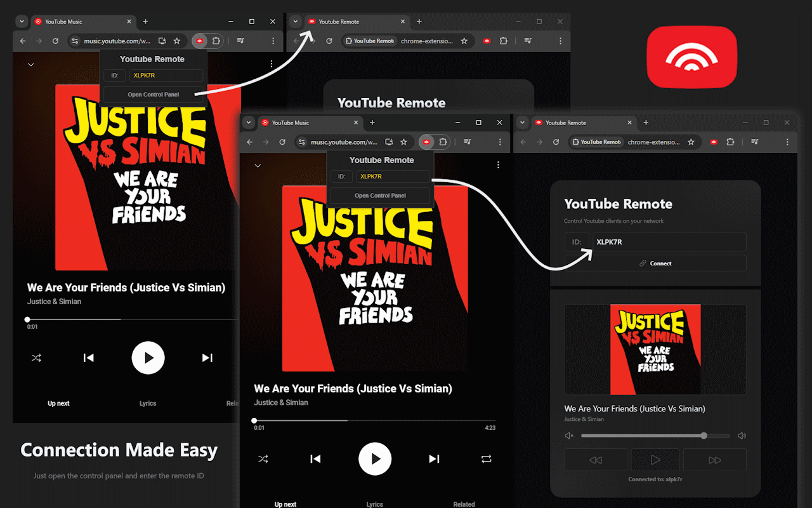
Task: Mute the volume in the YouTube Remote panel
Action: coord(568,436)
